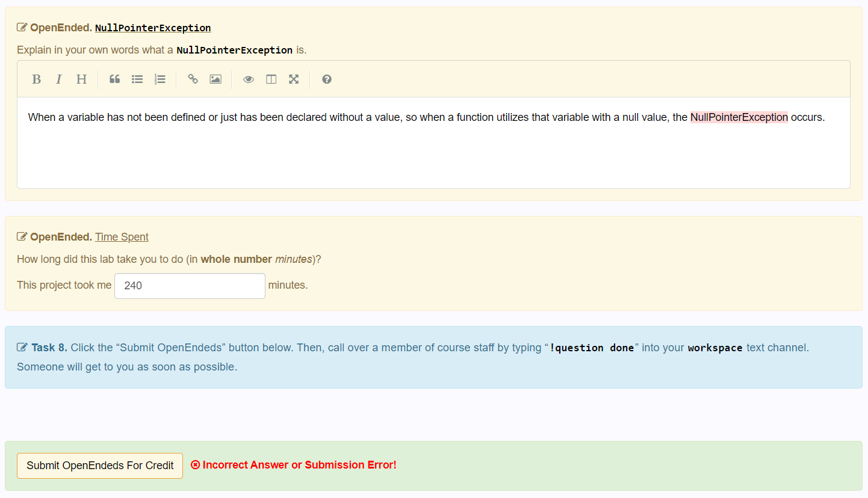Screen dimensions: 868x498
Task: Toggle fullscreen editor mode
Action: pos(294,79)
